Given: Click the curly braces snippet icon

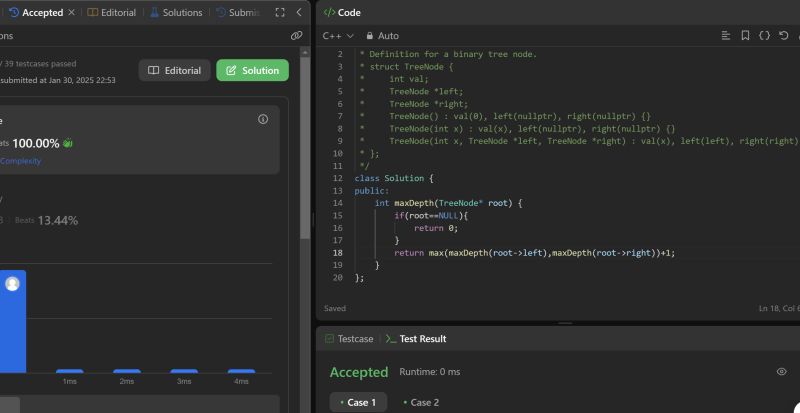Looking at the screenshot, I should [764, 35].
